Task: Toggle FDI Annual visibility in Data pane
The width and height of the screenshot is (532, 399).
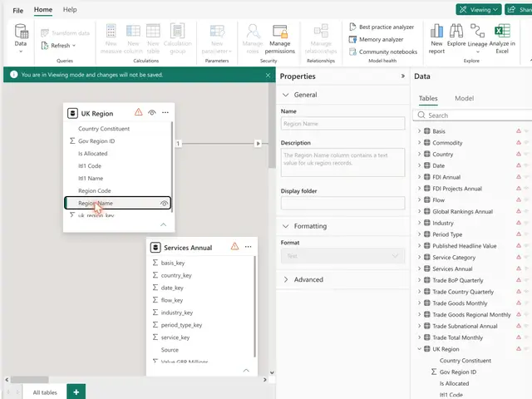Action: click(526, 177)
